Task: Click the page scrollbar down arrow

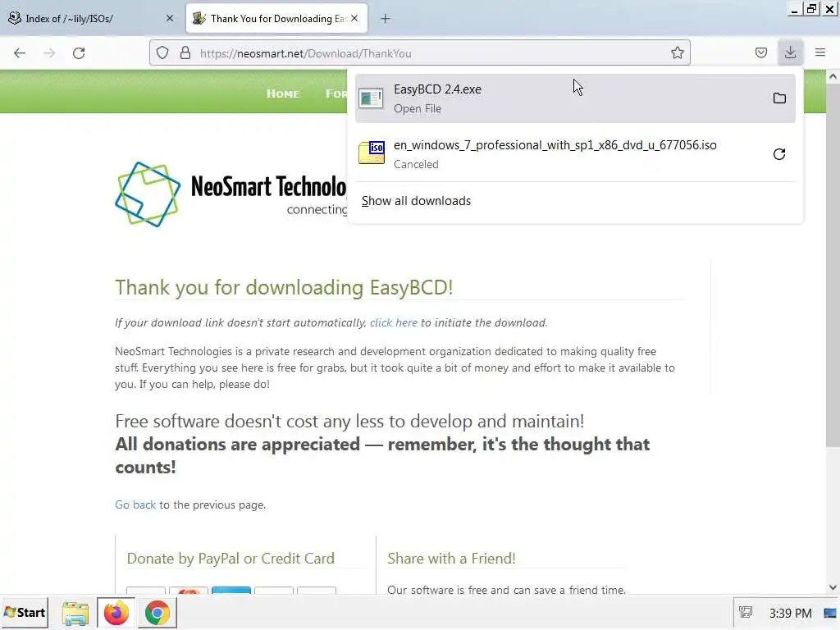Action: point(833,587)
